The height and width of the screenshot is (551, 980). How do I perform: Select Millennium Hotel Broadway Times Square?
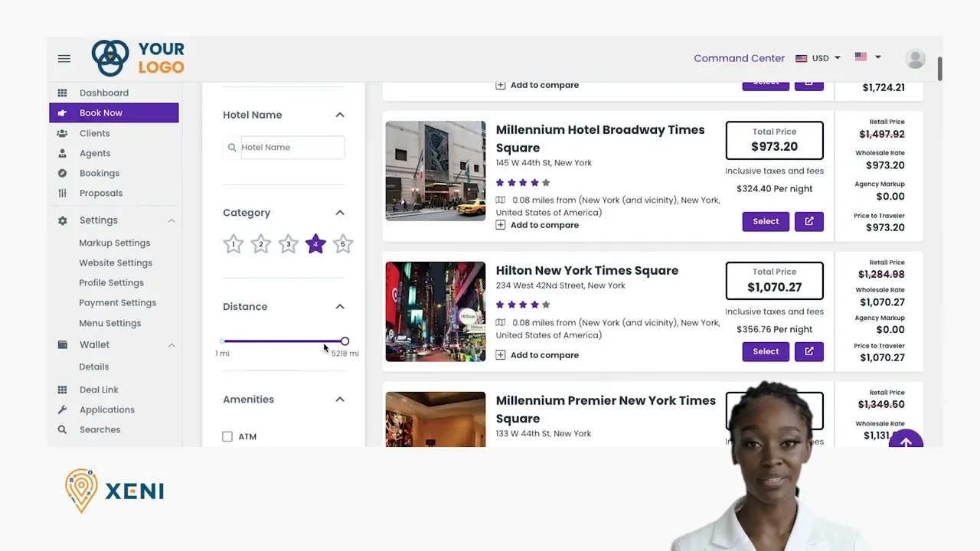pos(766,221)
